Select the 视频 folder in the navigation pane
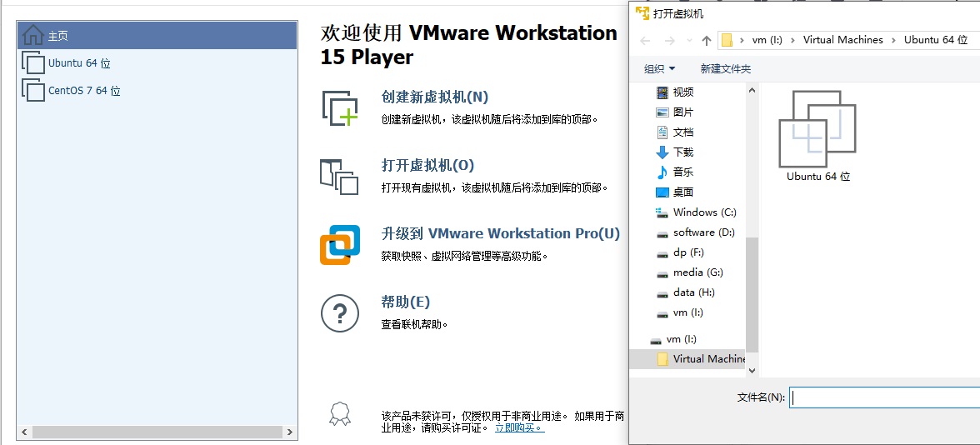The height and width of the screenshot is (445, 980). (x=674, y=92)
